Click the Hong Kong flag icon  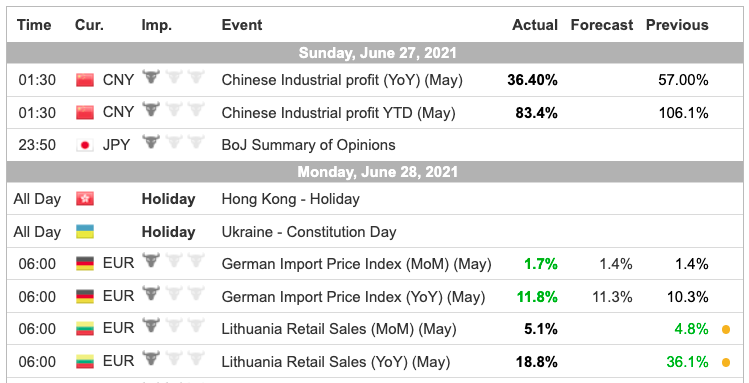coord(85,199)
